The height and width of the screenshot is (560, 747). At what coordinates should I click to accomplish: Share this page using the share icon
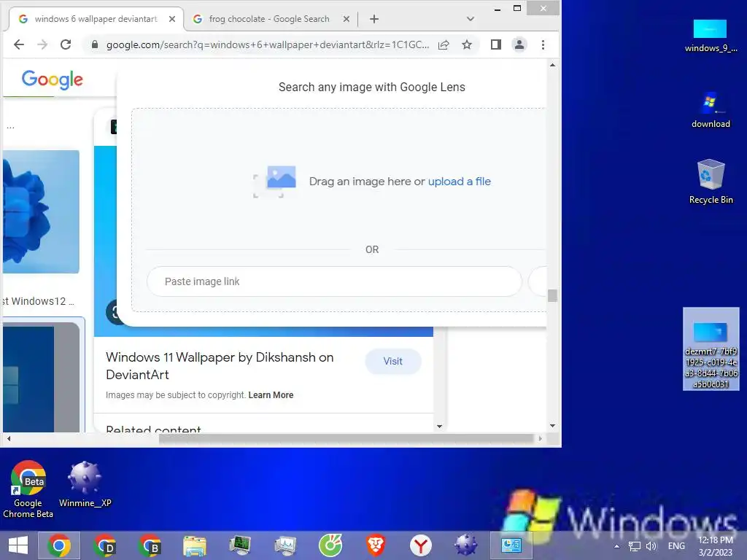[x=444, y=44]
